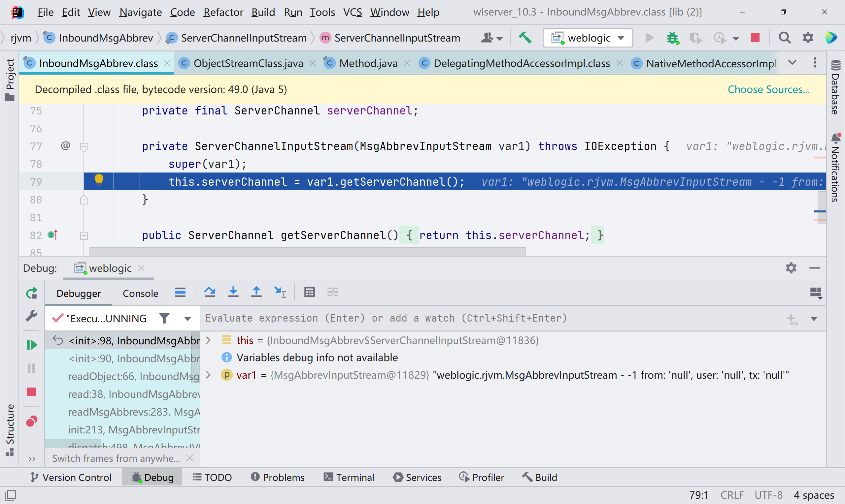Click the Step Out debugger icon
The width and height of the screenshot is (845, 504).
coord(256,292)
